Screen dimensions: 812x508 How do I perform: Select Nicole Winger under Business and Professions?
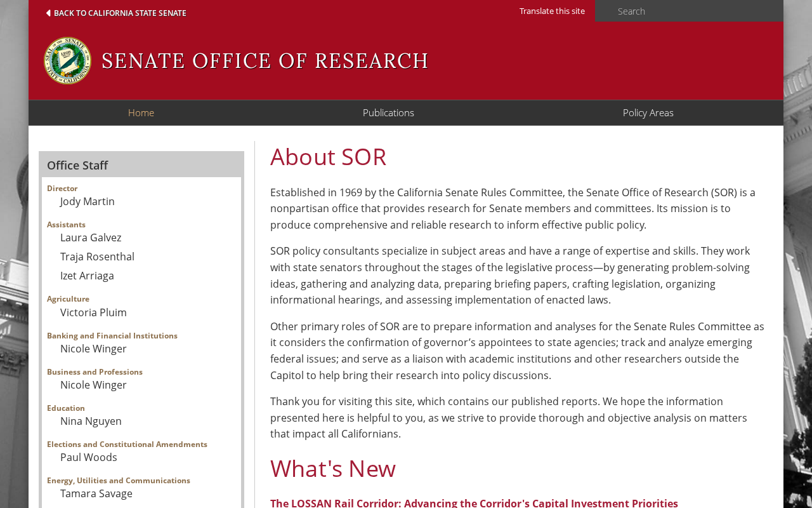coord(93,385)
